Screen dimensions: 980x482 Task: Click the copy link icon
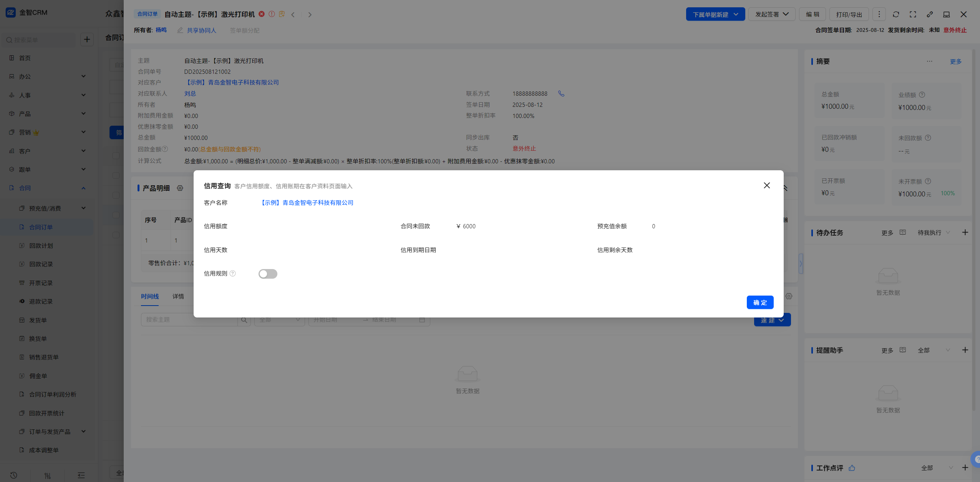pyautogui.click(x=930, y=14)
